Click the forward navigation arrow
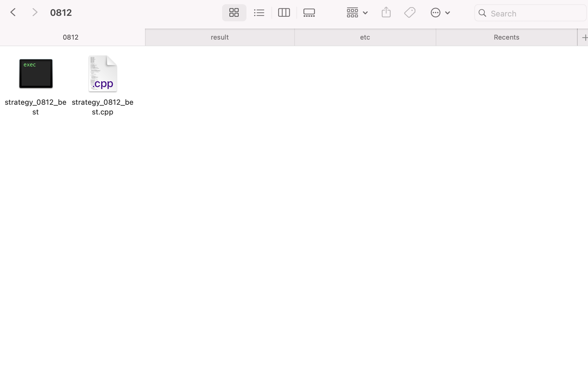The height and width of the screenshot is (380, 588). 35,12
